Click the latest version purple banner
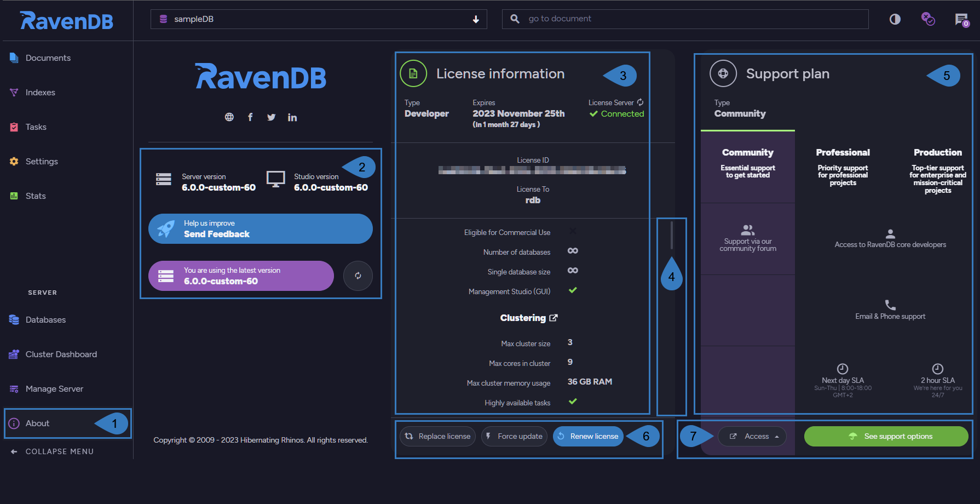The image size is (980, 504). [x=241, y=276]
